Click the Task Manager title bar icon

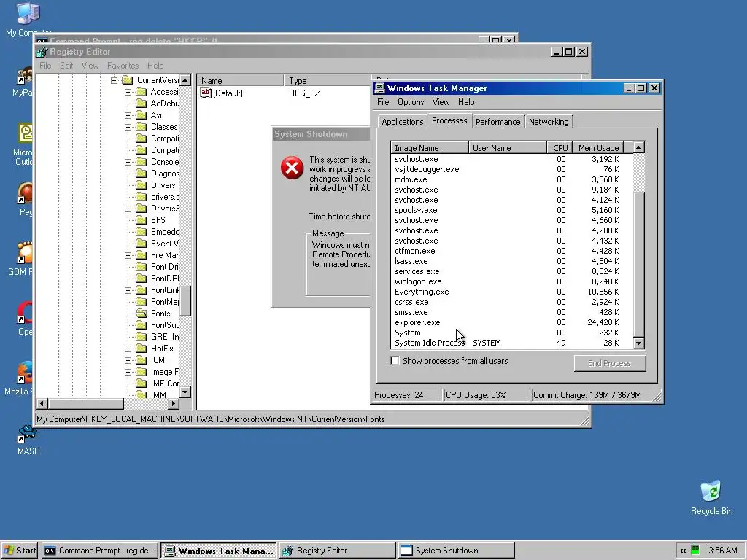coord(379,88)
